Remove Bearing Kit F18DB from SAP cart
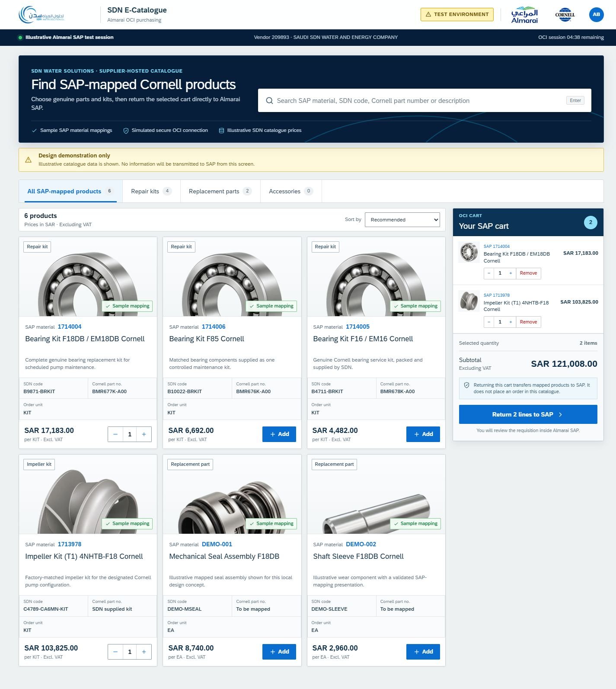This screenshot has height=689, width=616. point(528,273)
